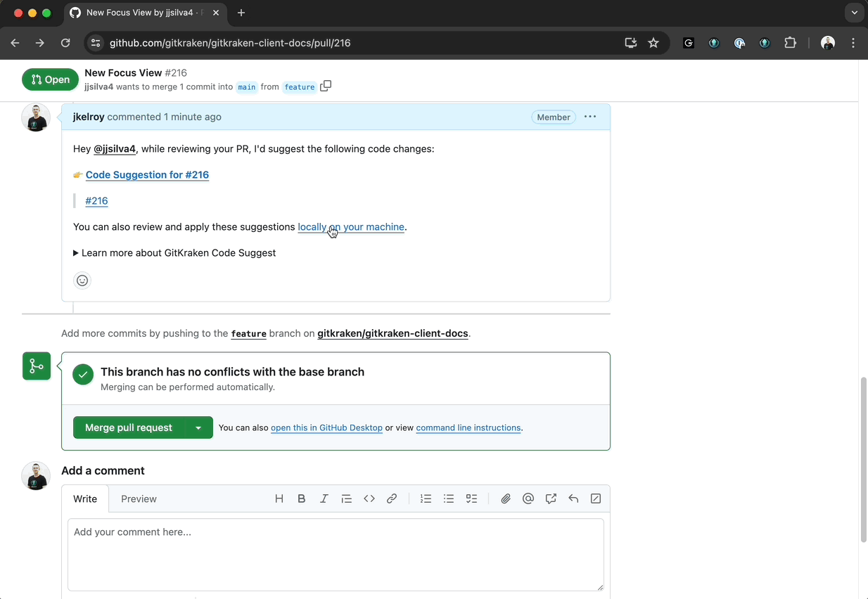Add emoji reaction to jkelroy's comment

pos(82,281)
